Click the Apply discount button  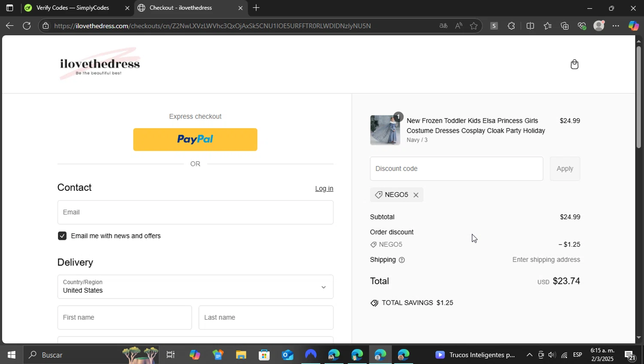click(x=565, y=169)
